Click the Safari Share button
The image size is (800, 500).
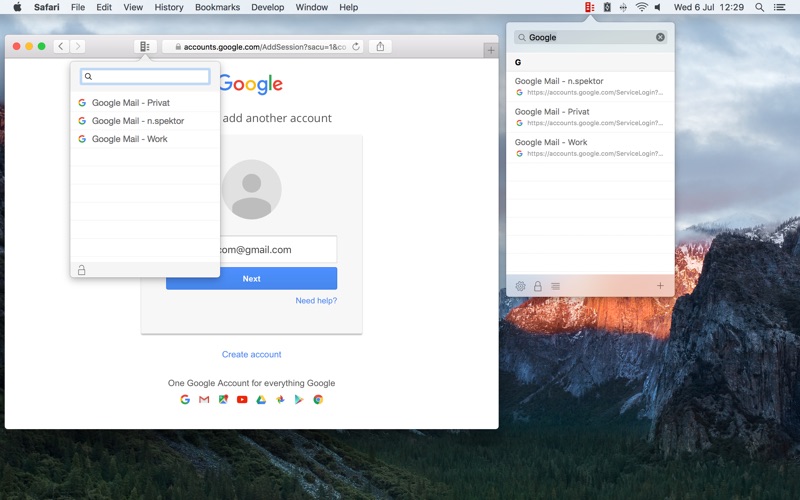(380, 46)
